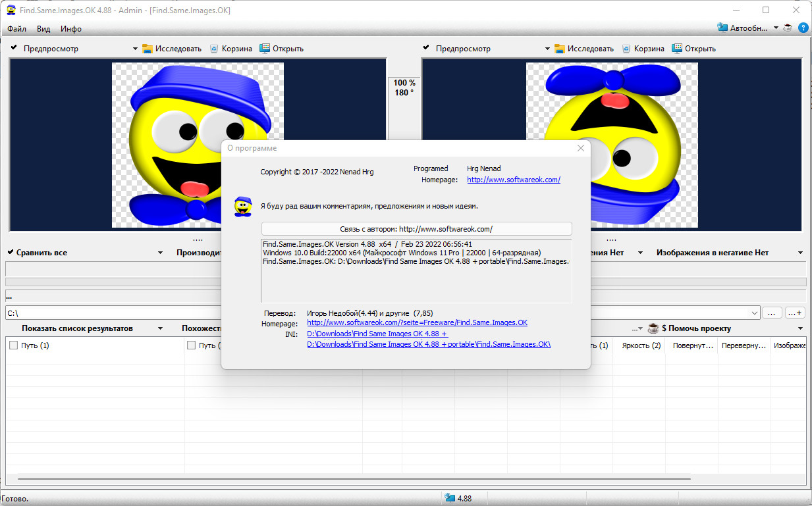Click the Автообновление icon in the menu bar
812x506 pixels.
[723, 28]
